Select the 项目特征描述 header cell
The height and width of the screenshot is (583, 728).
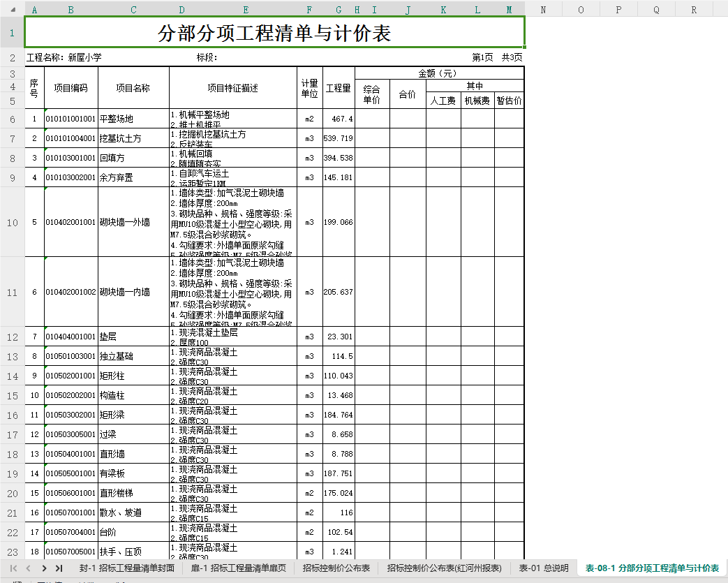point(233,88)
